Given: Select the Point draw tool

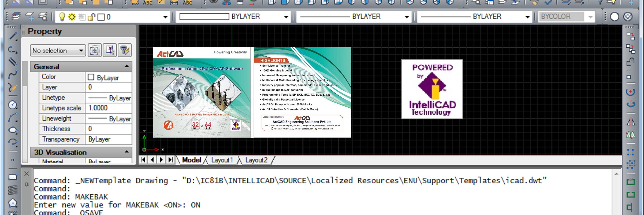Looking at the screenshot, I should click(12, 160).
